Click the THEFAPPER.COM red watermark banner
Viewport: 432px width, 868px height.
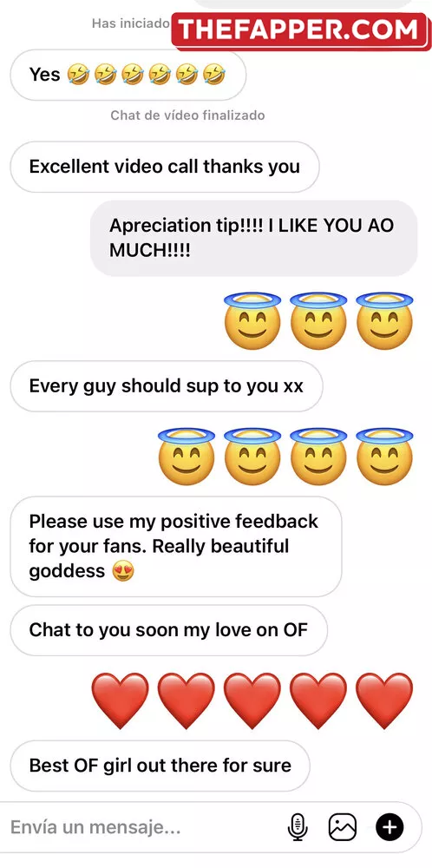point(300,30)
